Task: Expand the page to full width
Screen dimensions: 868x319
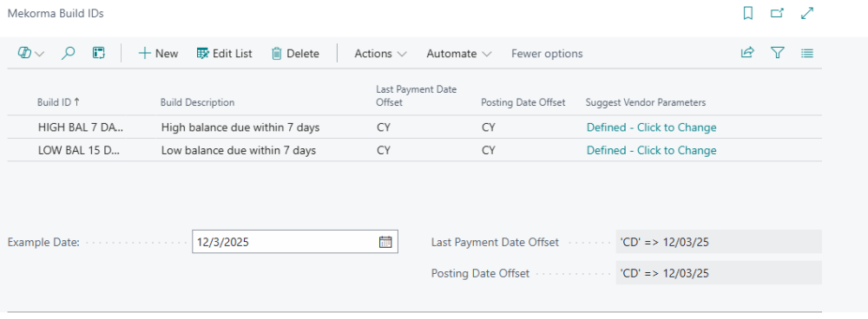Action: [x=807, y=14]
